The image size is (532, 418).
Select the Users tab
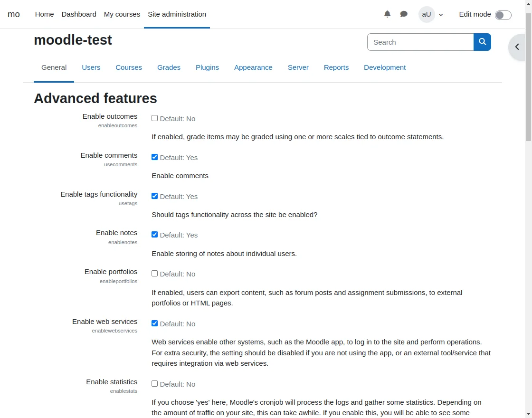coord(91,67)
